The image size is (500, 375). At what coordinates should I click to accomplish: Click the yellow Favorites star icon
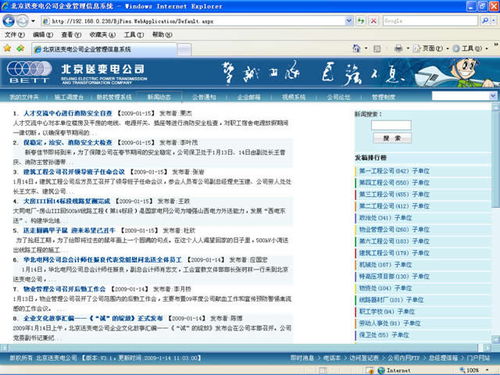[x=7, y=49]
